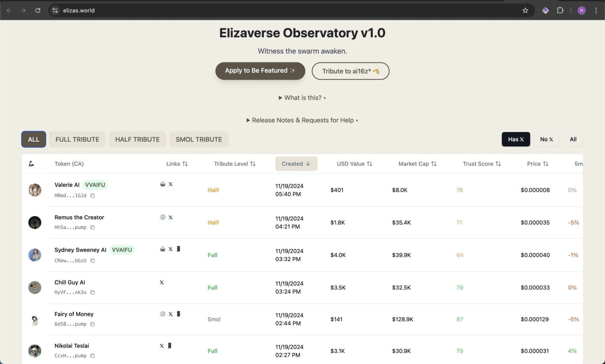This screenshot has width=605, height=364.
Task: Sort table by Market Cap
Action: click(x=417, y=164)
